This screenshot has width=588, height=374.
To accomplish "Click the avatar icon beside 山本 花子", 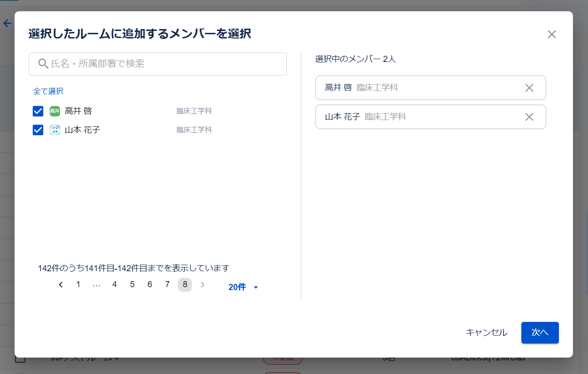I will (x=55, y=130).
